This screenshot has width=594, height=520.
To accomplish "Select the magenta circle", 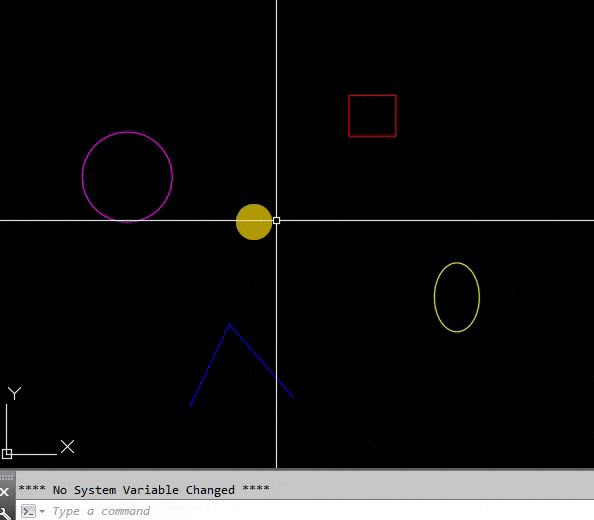I will 83,176.
